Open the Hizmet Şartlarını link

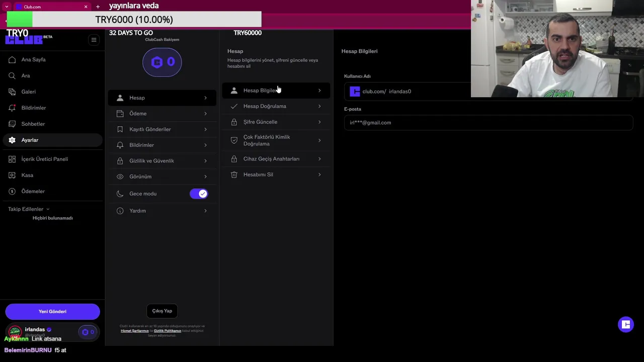(x=135, y=331)
